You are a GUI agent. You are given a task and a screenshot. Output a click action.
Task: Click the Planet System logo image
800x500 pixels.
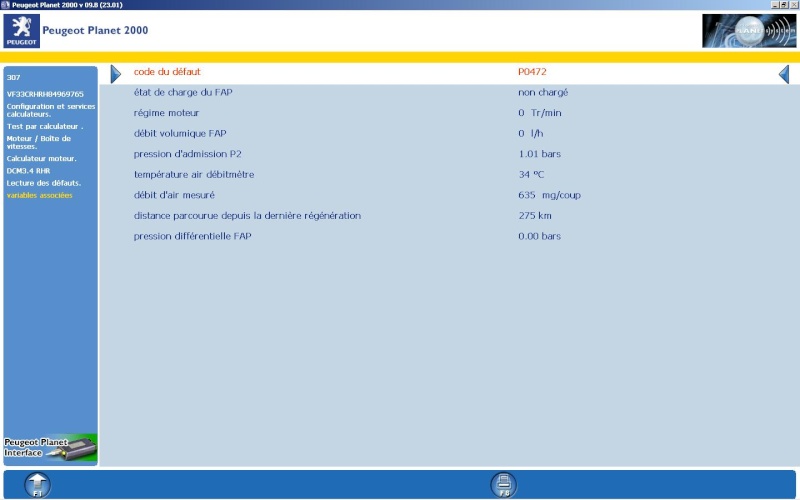coord(748,31)
